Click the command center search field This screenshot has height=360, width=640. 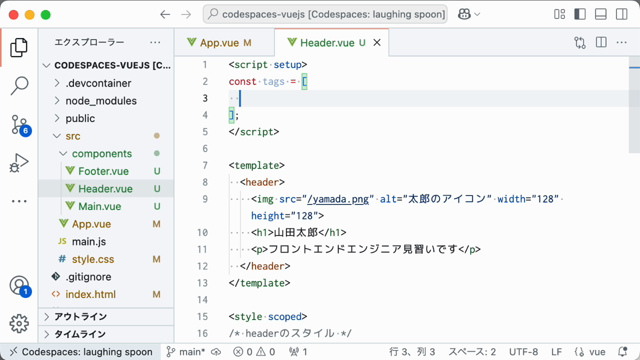click(x=325, y=14)
